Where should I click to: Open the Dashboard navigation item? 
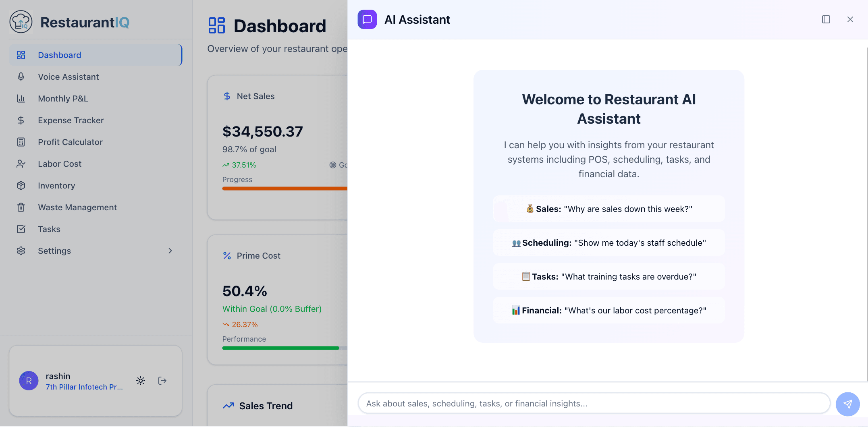pos(59,55)
